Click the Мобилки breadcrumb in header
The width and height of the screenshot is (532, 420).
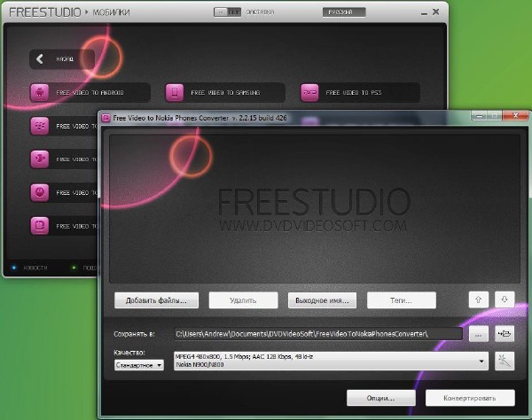click(110, 13)
